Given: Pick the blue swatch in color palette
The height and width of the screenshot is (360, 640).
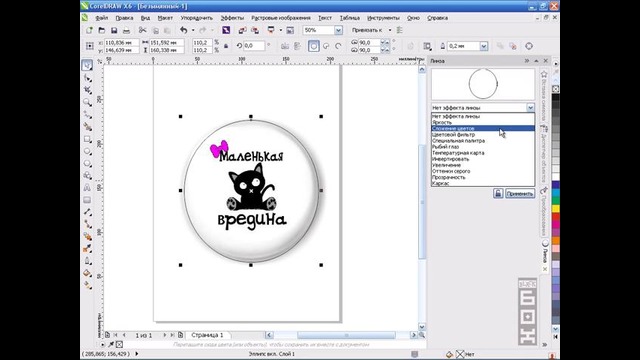Looking at the screenshot, I should (x=556, y=185).
